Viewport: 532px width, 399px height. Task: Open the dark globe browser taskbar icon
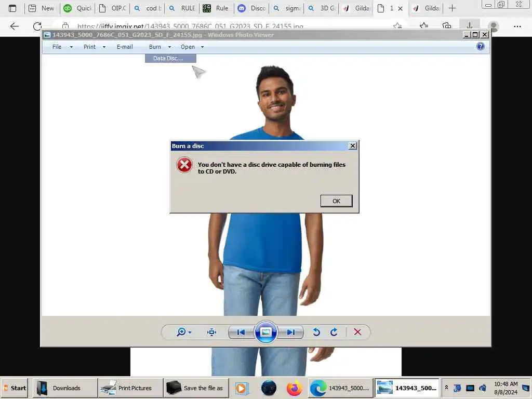(x=269, y=388)
